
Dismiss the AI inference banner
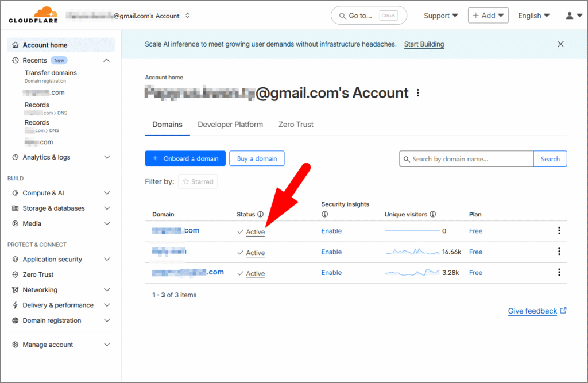[x=560, y=44]
